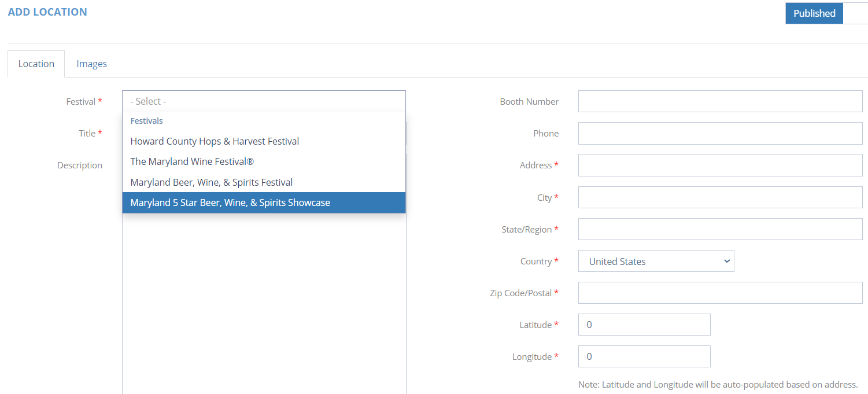Choose Maryland 5 Star Showcase option
Image resolution: width=868 pixels, height=394 pixels.
tap(264, 202)
